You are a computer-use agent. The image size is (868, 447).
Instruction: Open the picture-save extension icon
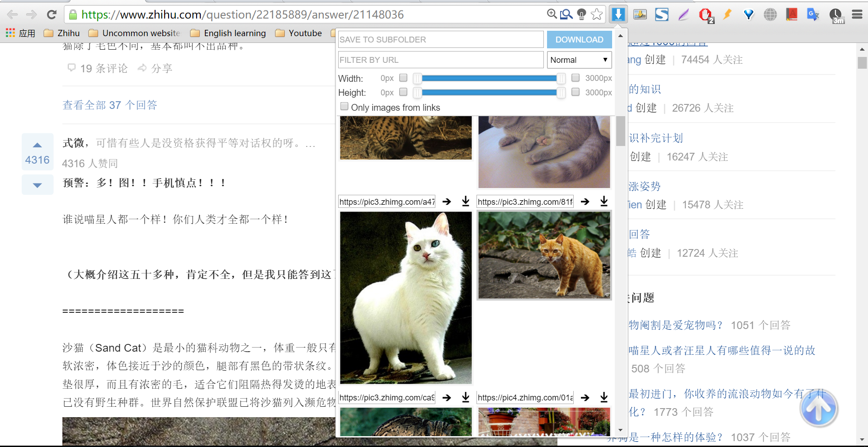[x=640, y=14]
